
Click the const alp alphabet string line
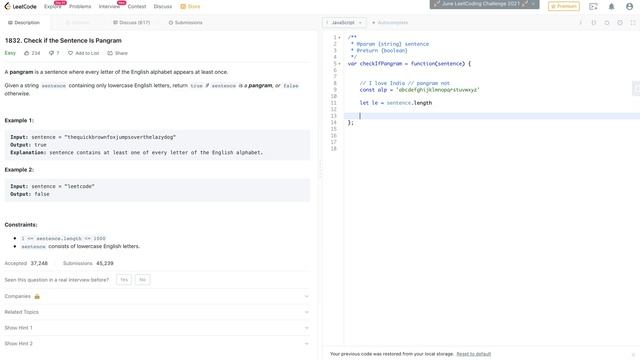tap(420, 90)
